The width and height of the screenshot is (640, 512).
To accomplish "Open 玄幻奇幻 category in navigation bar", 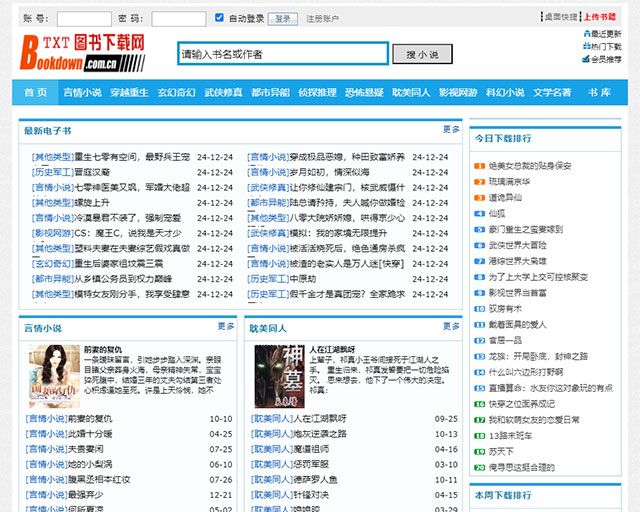I will (x=176, y=92).
